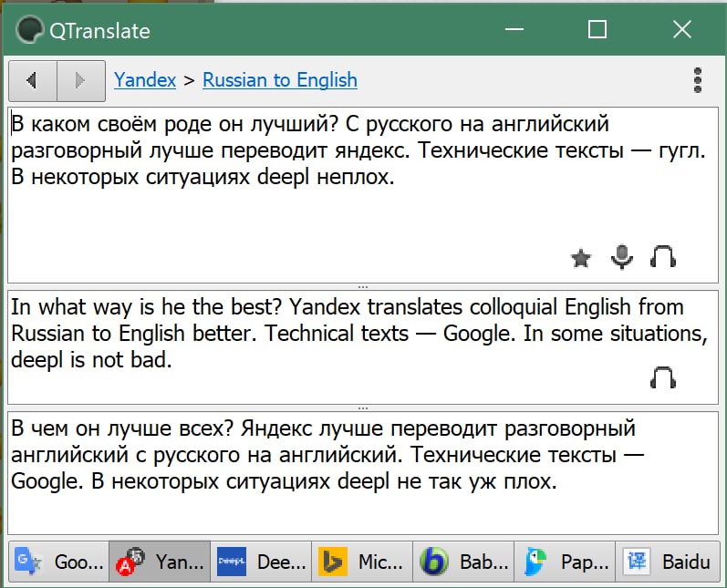
Task: Select the Yandex translation service tab
Action: 160,562
